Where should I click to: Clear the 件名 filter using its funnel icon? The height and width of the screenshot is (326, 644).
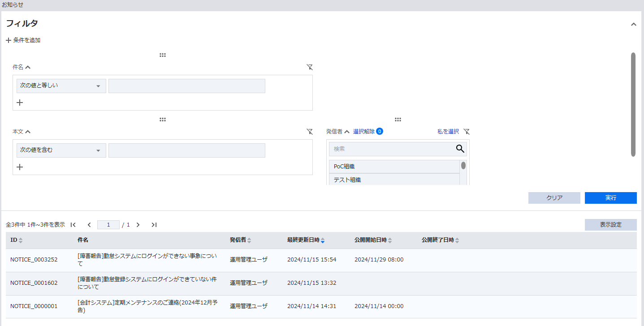[x=310, y=67]
